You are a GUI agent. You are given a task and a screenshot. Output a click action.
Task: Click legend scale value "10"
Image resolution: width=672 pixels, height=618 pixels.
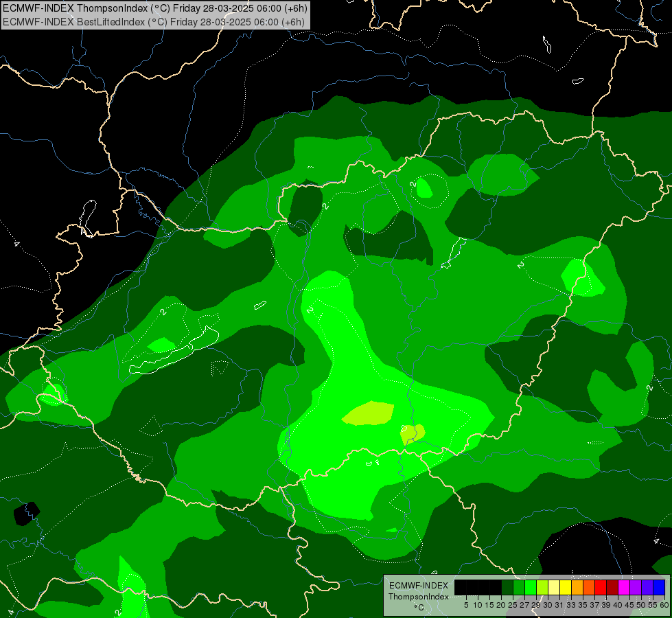click(478, 605)
